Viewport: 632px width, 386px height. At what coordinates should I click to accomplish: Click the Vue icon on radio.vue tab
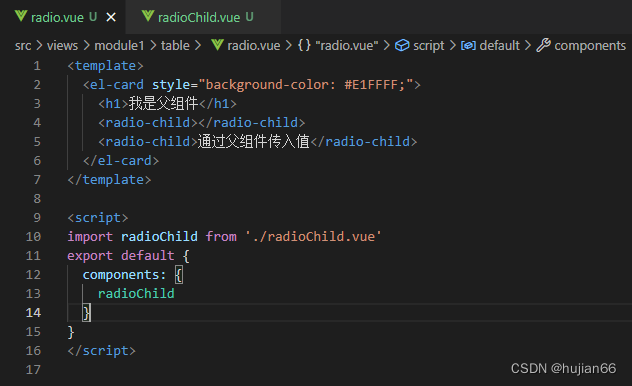[21, 17]
